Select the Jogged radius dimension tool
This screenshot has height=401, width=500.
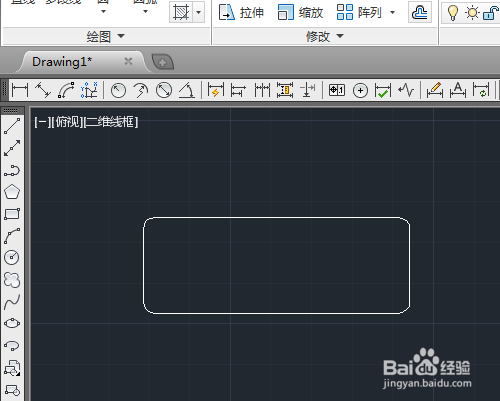pos(141,90)
